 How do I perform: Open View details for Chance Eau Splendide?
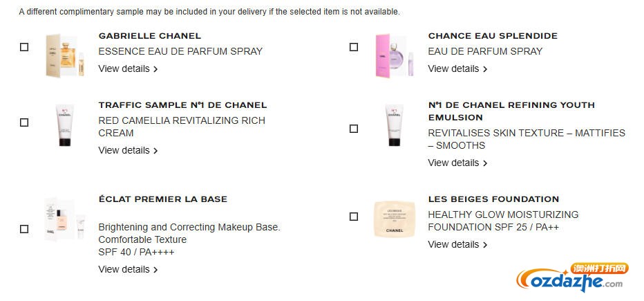tap(457, 69)
